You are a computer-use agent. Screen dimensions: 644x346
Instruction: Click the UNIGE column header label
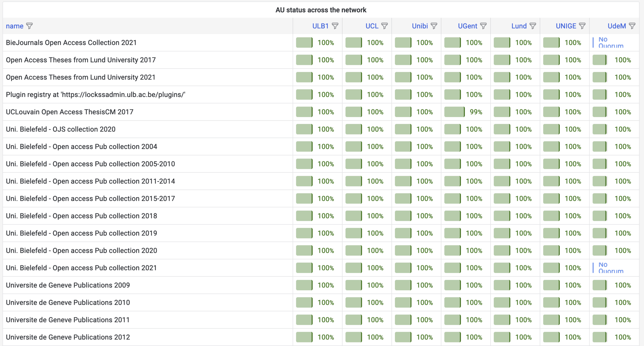click(x=566, y=26)
